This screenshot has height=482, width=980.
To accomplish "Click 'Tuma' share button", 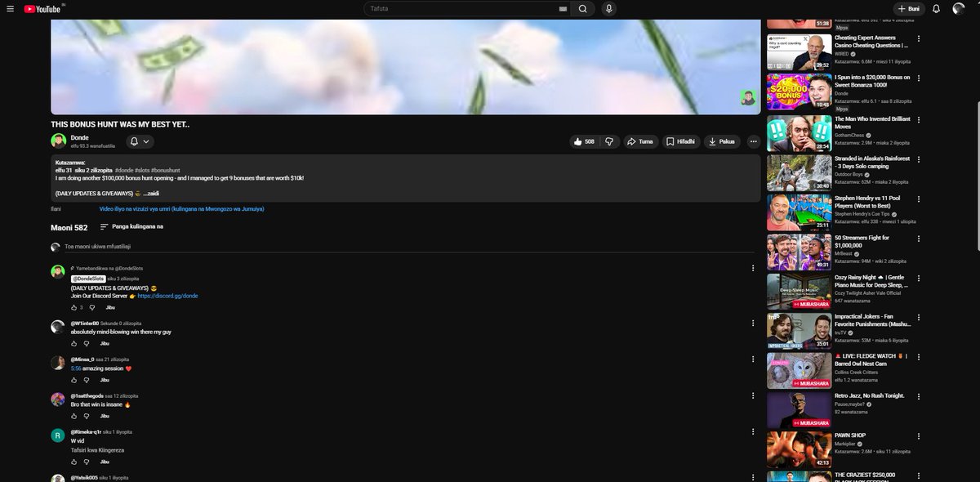I will pyautogui.click(x=640, y=141).
